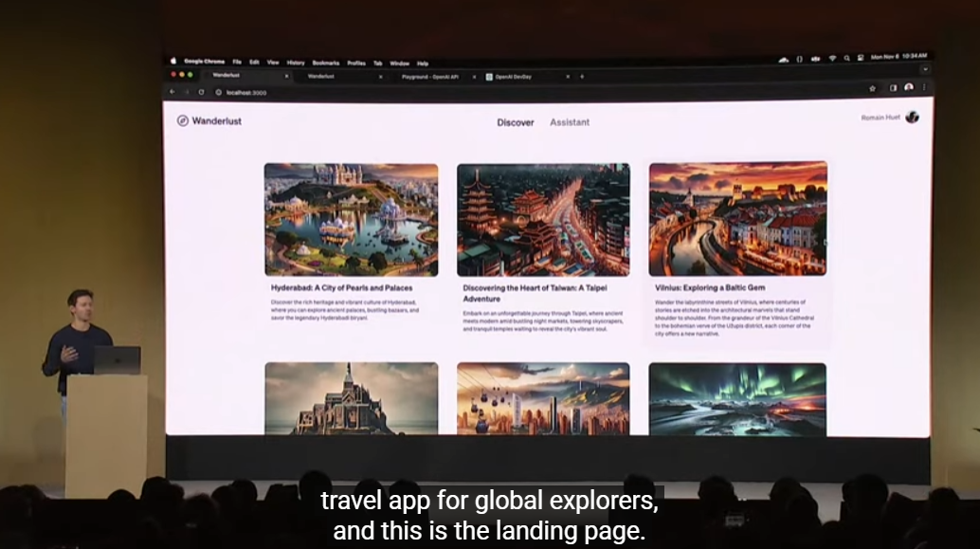Bookmark this page with the star icon
Viewport: 980px width, 549px height.
point(873,88)
